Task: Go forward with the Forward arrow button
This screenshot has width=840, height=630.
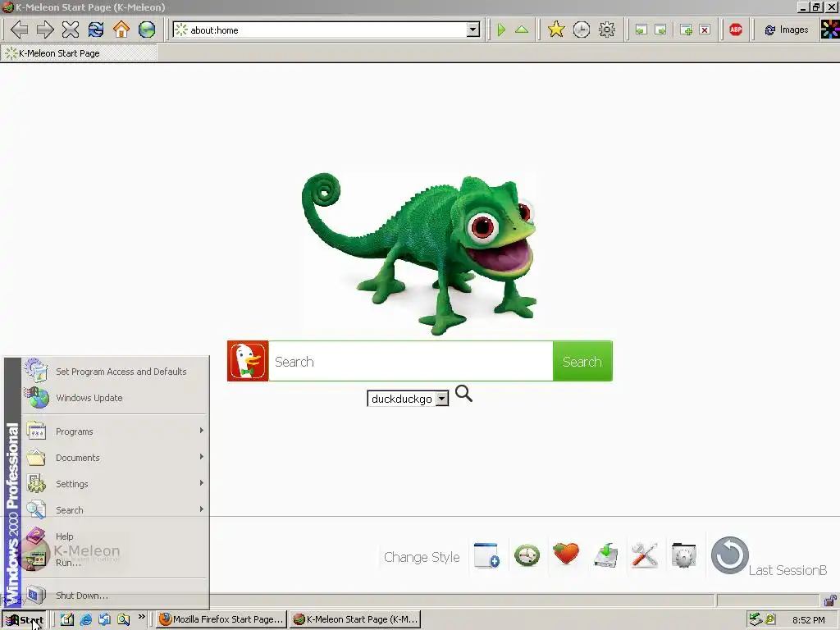Action: [45, 30]
